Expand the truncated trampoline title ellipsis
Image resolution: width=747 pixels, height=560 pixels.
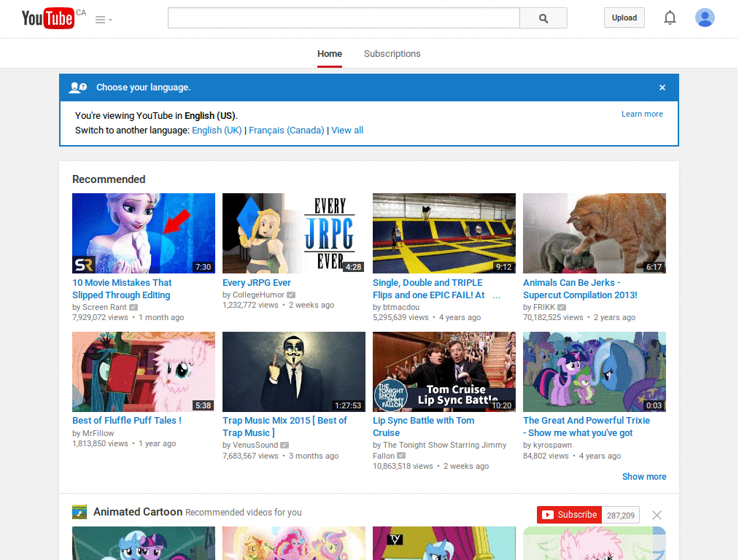point(496,296)
